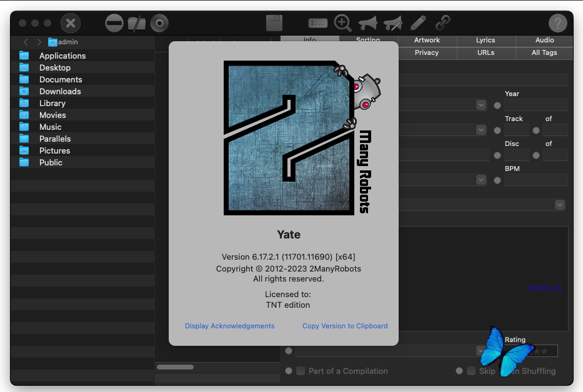Toggle the Skip When Shuffling checkbox
This screenshot has height=392, width=583.
point(471,371)
